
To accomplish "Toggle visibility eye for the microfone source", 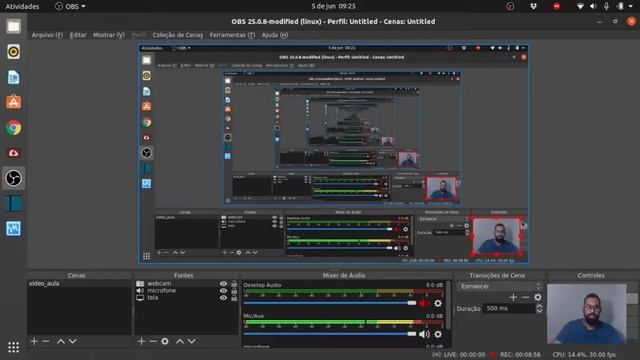I will (x=223, y=291).
